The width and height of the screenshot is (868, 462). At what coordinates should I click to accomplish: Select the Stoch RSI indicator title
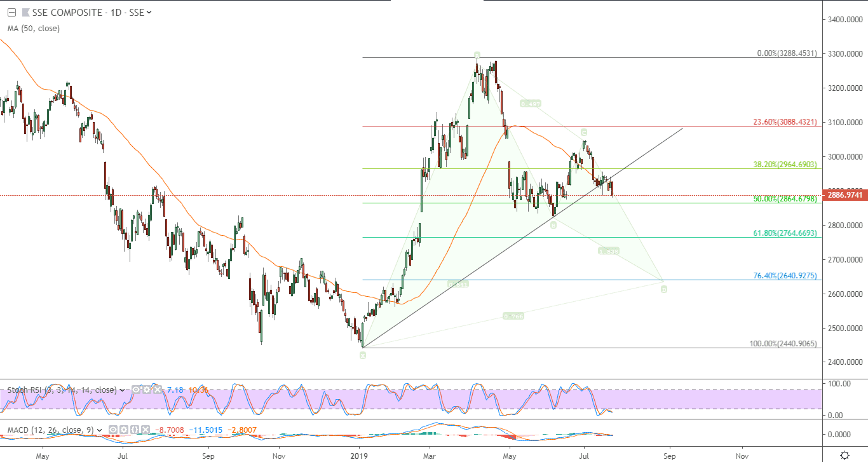click(x=62, y=390)
